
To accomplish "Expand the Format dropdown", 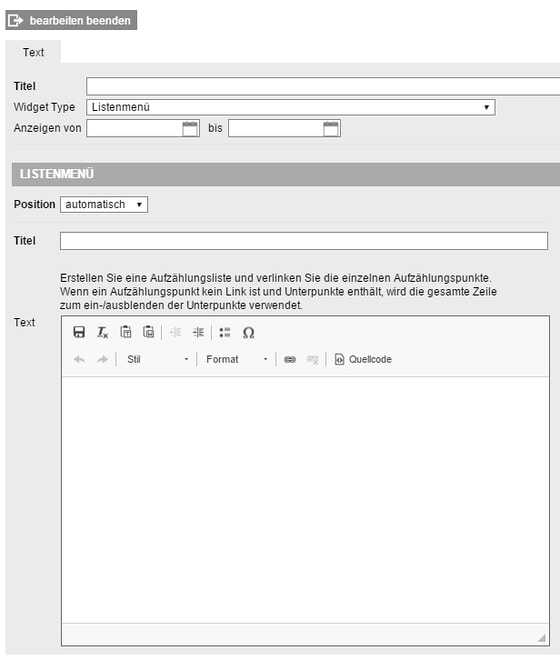I will click(236, 359).
